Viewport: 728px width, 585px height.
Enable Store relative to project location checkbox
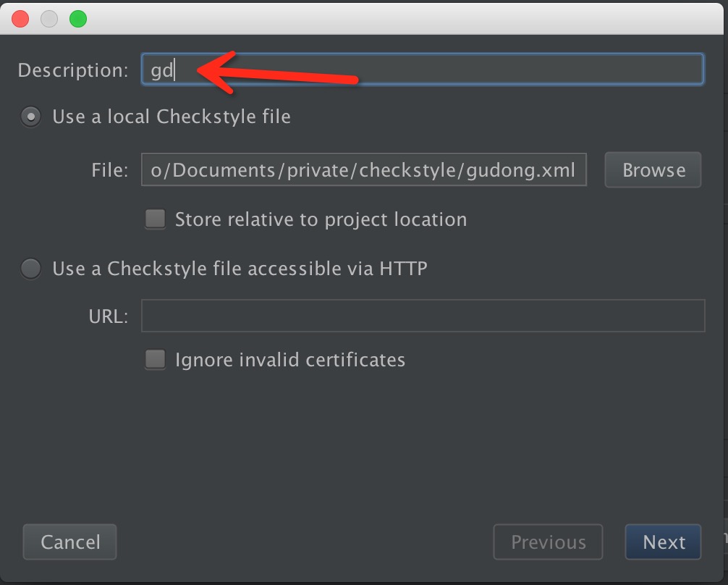pos(156,219)
